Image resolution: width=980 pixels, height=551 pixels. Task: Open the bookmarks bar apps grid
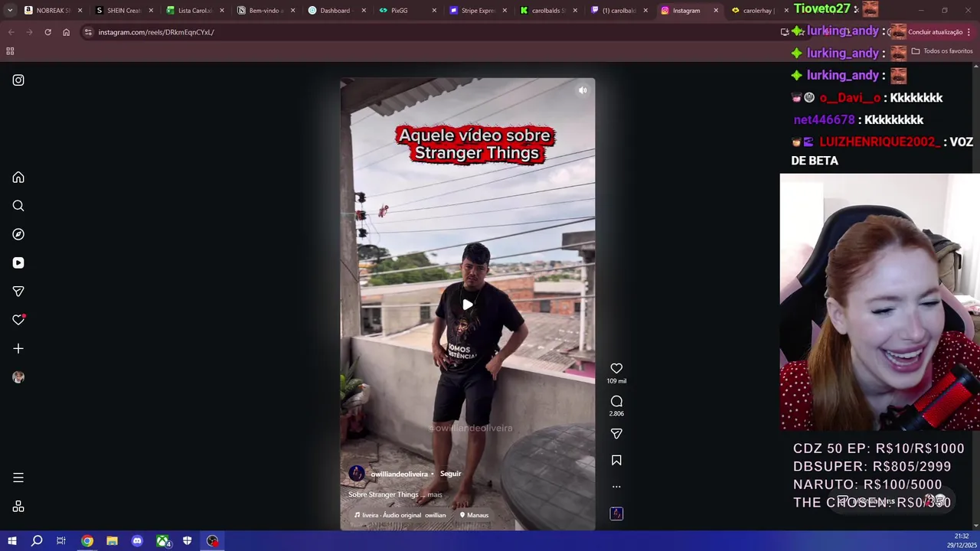[10, 51]
